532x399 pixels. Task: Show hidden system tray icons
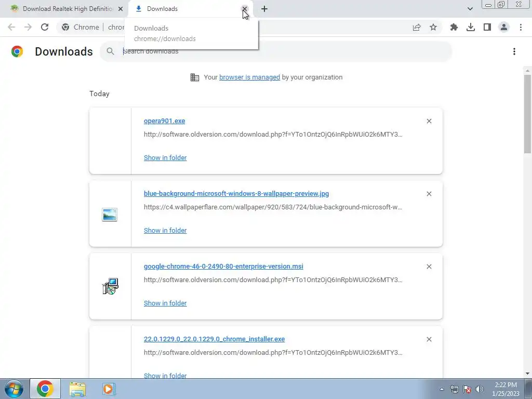[x=442, y=389]
